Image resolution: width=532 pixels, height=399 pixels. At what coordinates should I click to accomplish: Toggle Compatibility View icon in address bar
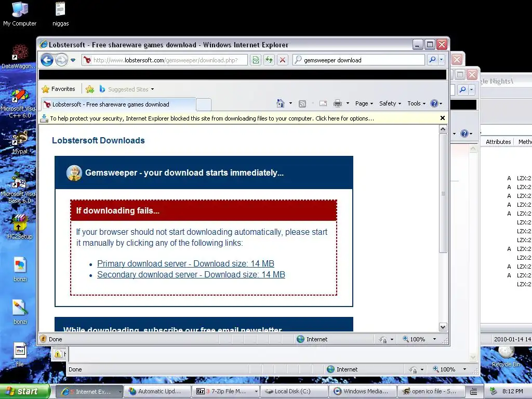(256, 60)
